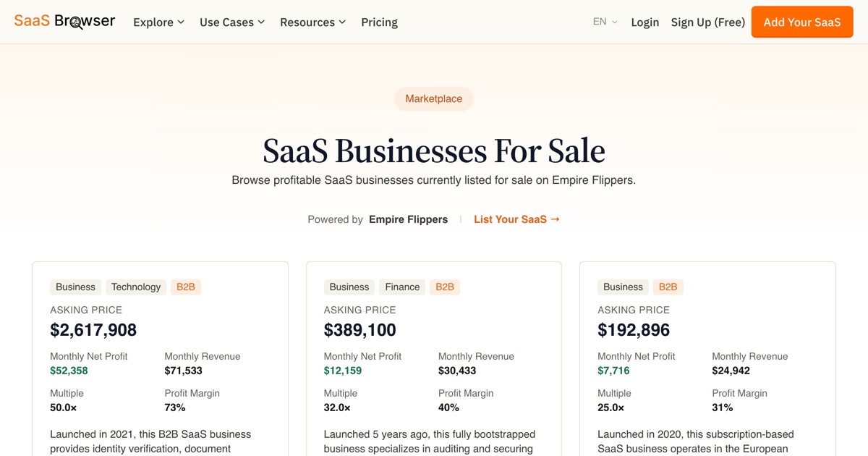Click the description starting 'Launched in 2021'
This screenshot has width=868, height=456.
click(150, 442)
